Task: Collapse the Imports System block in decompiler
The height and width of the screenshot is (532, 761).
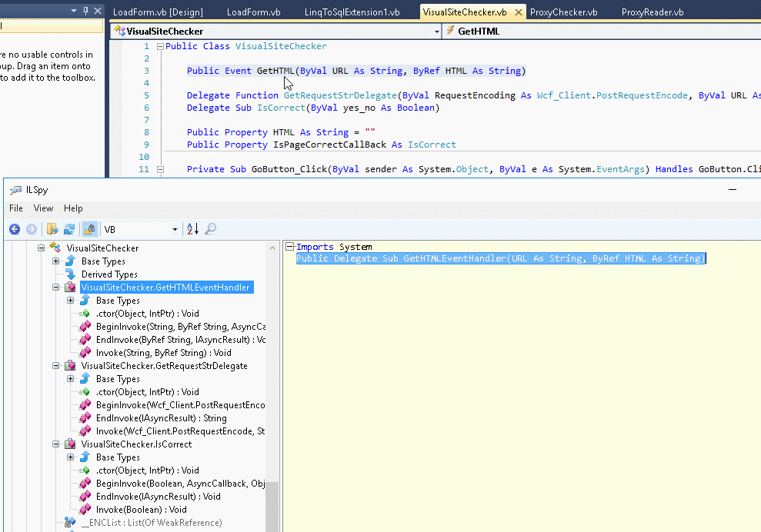Action: [x=290, y=247]
